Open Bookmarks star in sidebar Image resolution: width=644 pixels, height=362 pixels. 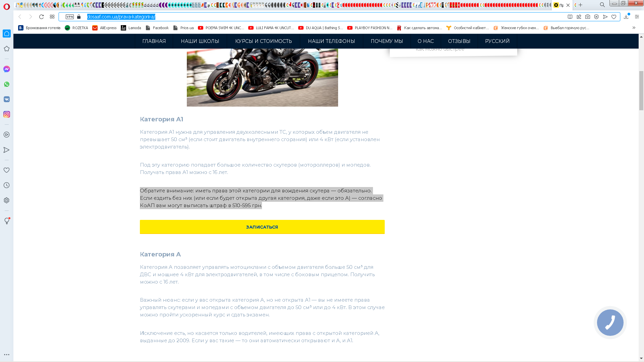[x=7, y=49]
